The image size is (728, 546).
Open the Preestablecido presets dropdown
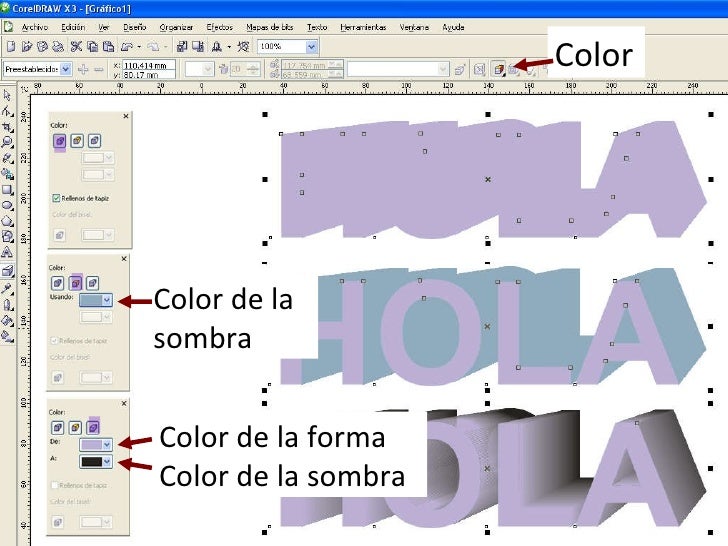coord(66,69)
